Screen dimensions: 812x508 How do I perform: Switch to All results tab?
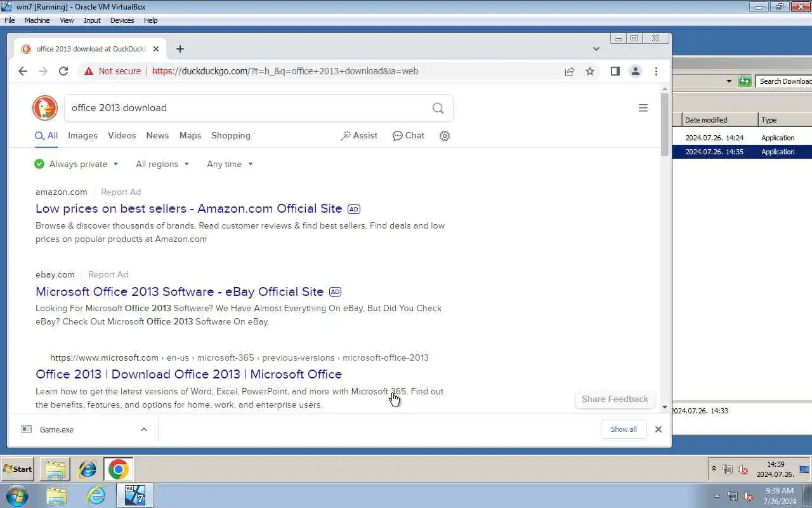[x=46, y=136]
